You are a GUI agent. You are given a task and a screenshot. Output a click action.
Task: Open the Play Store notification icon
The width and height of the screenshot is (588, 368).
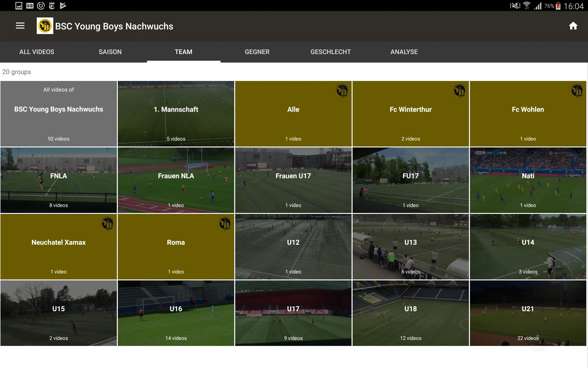tap(63, 6)
